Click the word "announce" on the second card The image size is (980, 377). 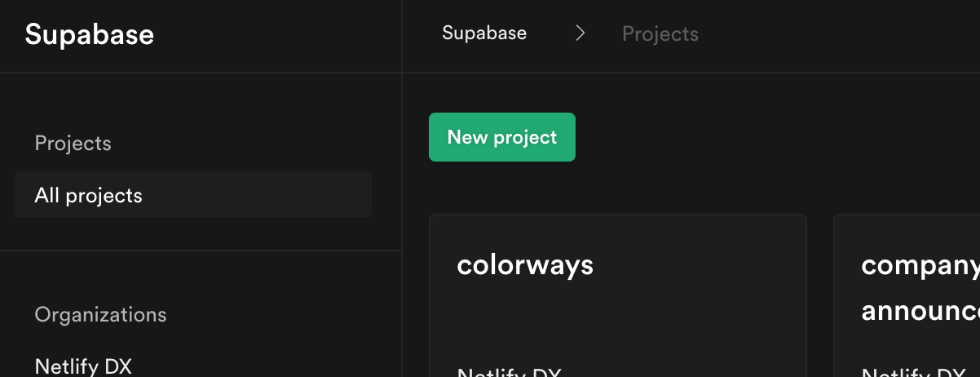click(x=920, y=311)
